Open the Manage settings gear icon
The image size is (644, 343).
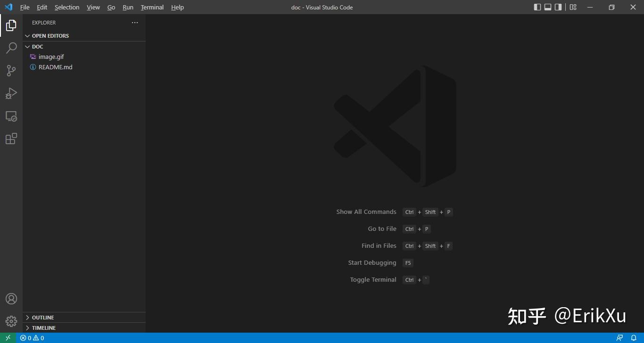11,321
